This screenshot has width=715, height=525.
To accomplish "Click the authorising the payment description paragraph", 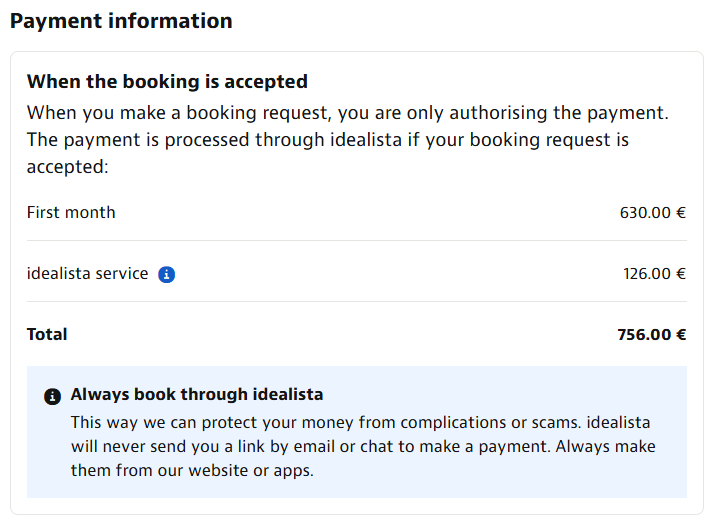I will click(x=347, y=140).
